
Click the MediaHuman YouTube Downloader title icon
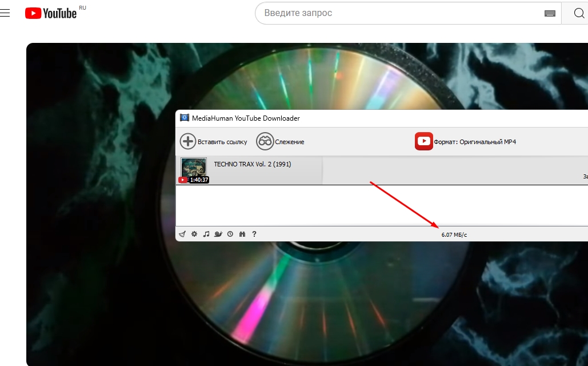click(184, 118)
